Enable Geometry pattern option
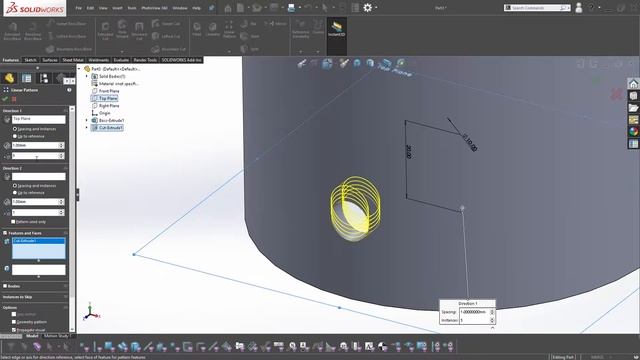The width and height of the screenshot is (640, 360). (x=14, y=322)
